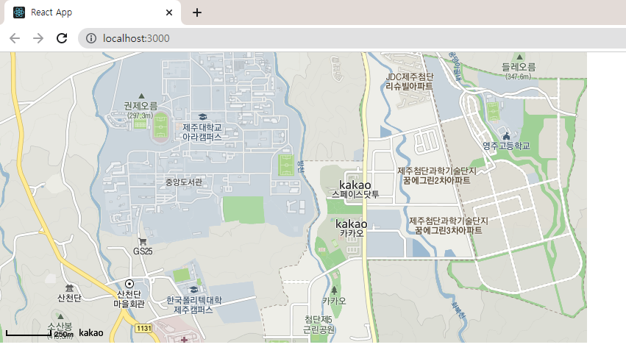Viewport: 626px width, 364px height.
Task: Click the 첨단제5 근린공원 label
Action: (319, 324)
